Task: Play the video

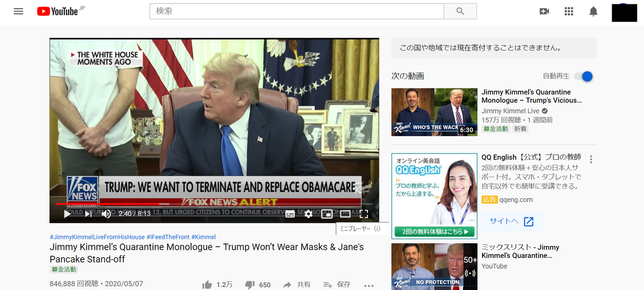Action: coord(67,214)
